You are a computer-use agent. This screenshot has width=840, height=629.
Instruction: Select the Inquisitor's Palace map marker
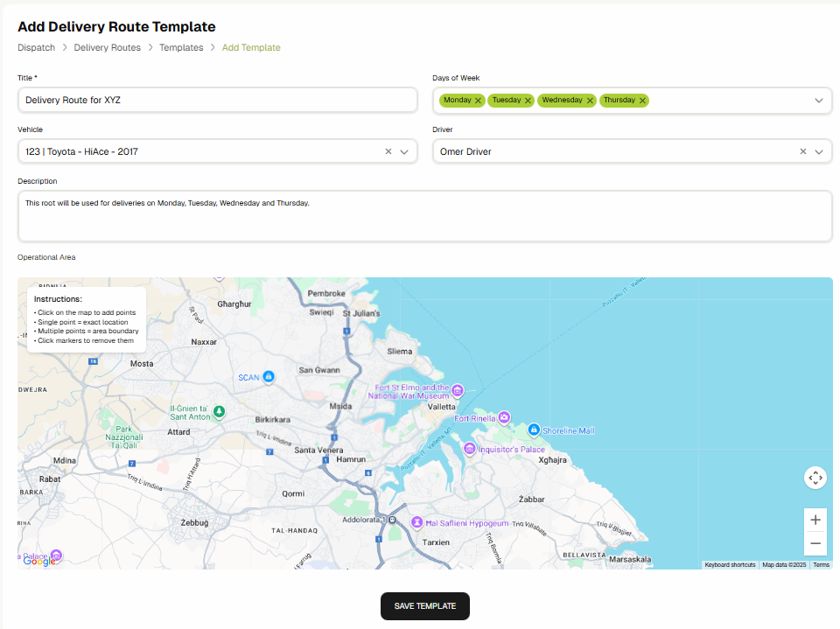click(x=470, y=449)
